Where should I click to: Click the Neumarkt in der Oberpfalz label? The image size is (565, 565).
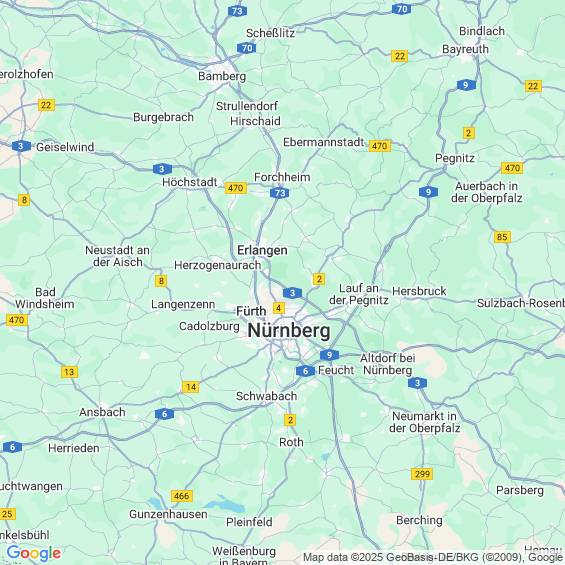pyautogui.click(x=424, y=422)
